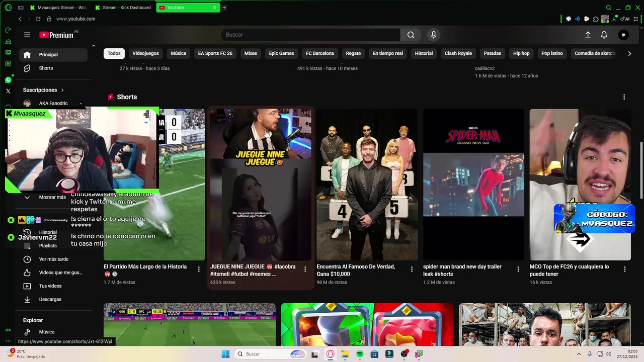The height and width of the screenshot is (362, 644).
Task: Go to Principal in YouTube sidebar
Action: (53, 55)
